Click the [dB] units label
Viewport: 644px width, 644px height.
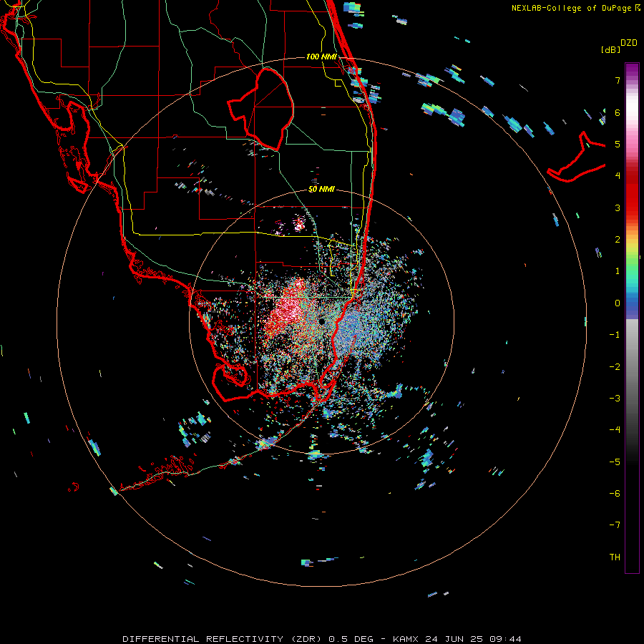coord(611,49)
